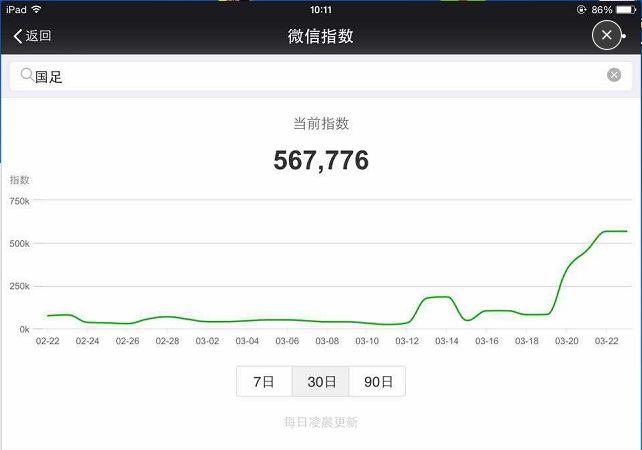
Task: Tap the 微信指数 page title
Action: pos(321,36)
